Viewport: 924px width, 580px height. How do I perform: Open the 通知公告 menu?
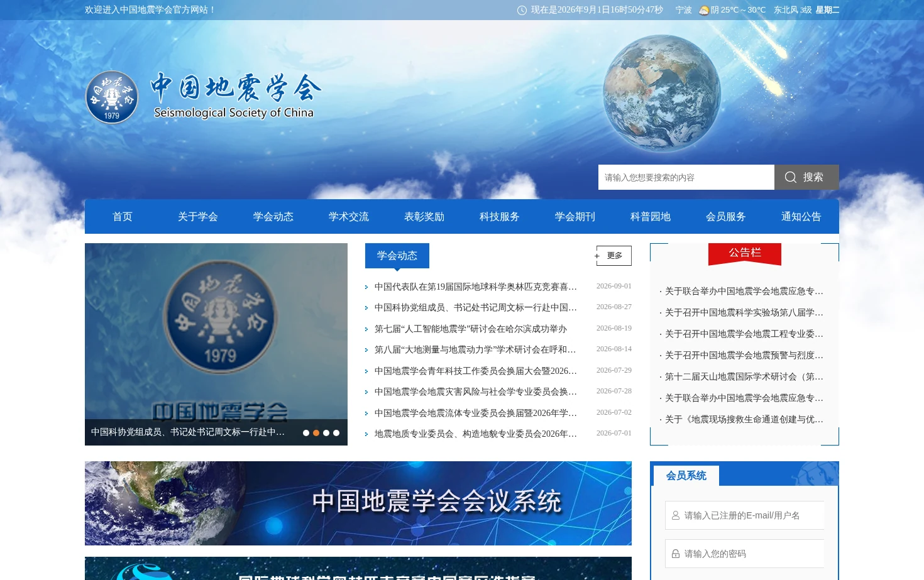pyautogui.click(x=801, y=217)
